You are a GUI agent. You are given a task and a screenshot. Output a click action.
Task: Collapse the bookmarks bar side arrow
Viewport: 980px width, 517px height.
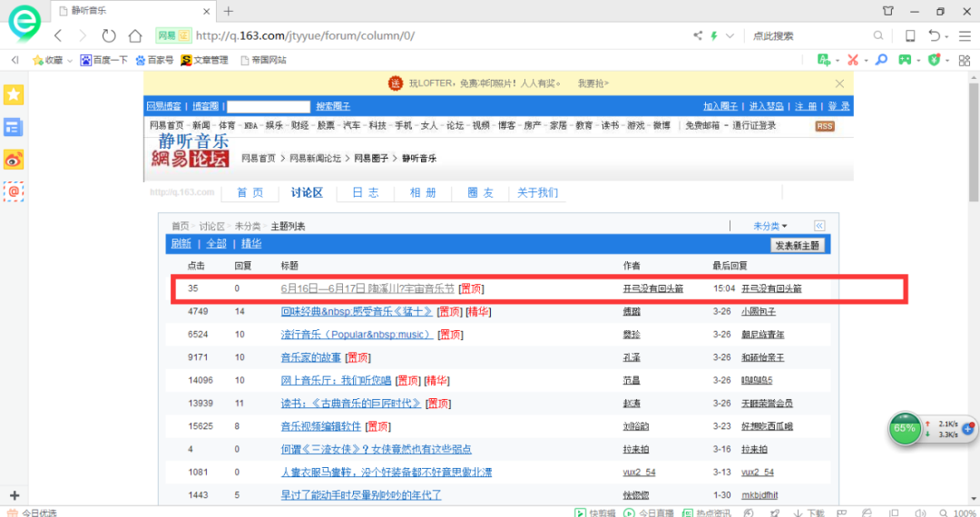click(15, 60)
